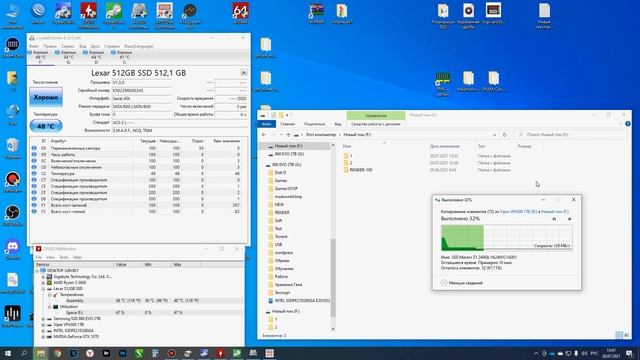Viewport: 640px width, 360px height.
Task: Open the AIDA64 desktop shortcut
Action: coord(240,14)
